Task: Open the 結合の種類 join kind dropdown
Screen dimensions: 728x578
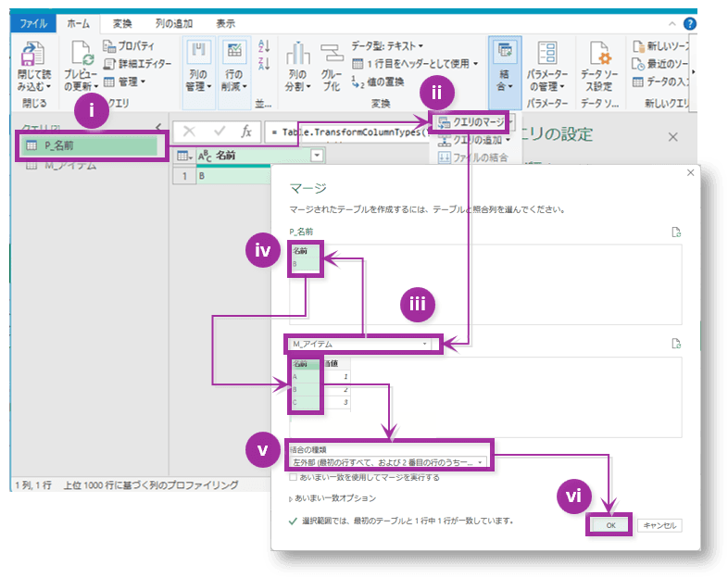Action: (x=388, y=462)
